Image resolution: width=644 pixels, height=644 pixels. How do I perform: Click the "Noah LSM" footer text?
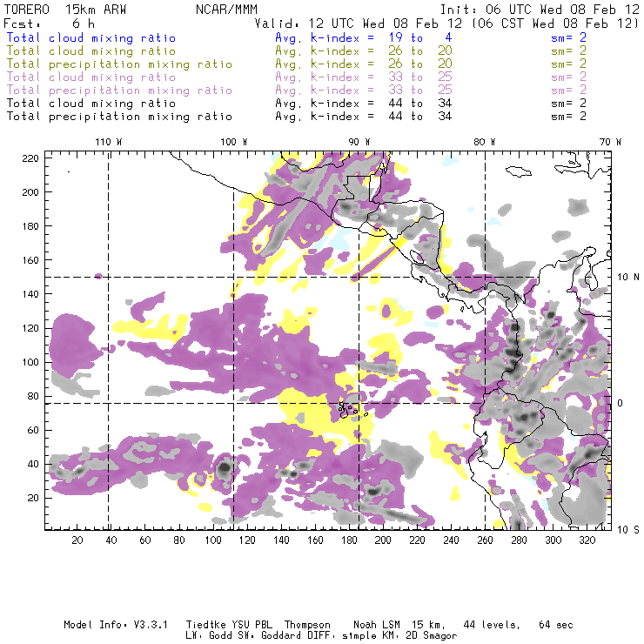point(377,625)
